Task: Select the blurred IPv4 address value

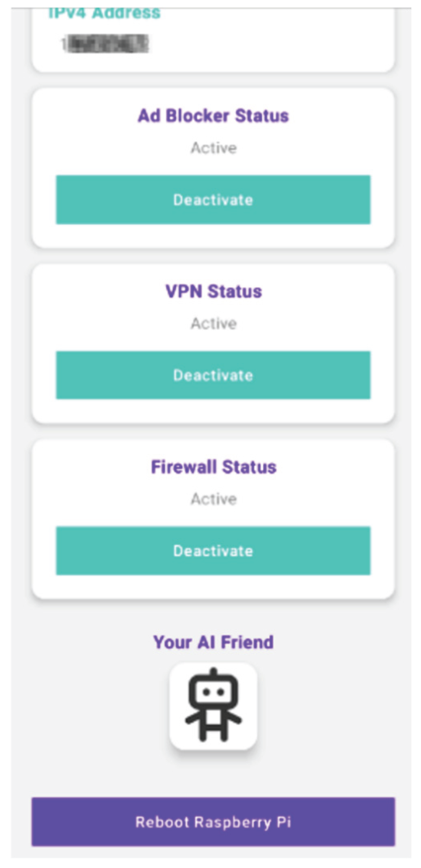Action: [105, 44]
